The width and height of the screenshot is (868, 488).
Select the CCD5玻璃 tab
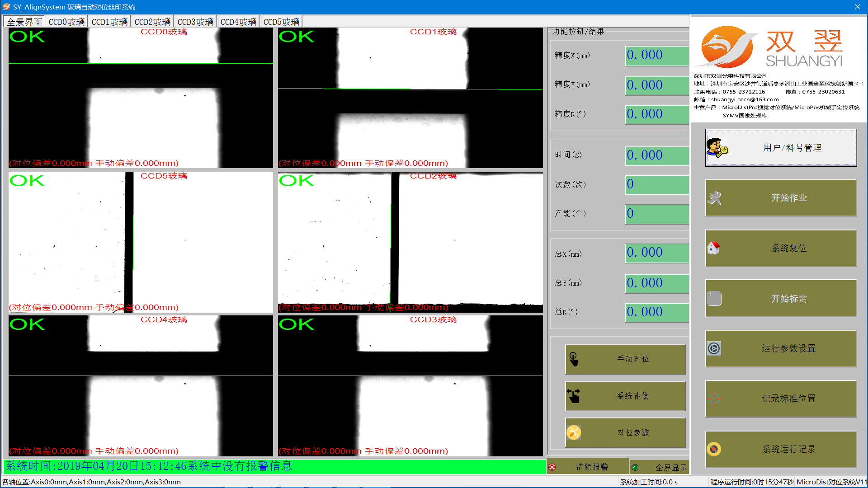[x=281, y=22]
